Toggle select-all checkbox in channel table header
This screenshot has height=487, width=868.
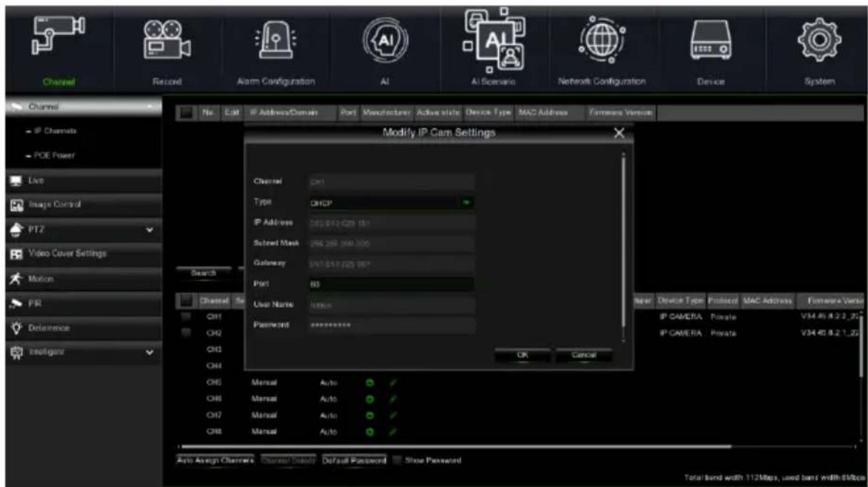tap(185, 300)
